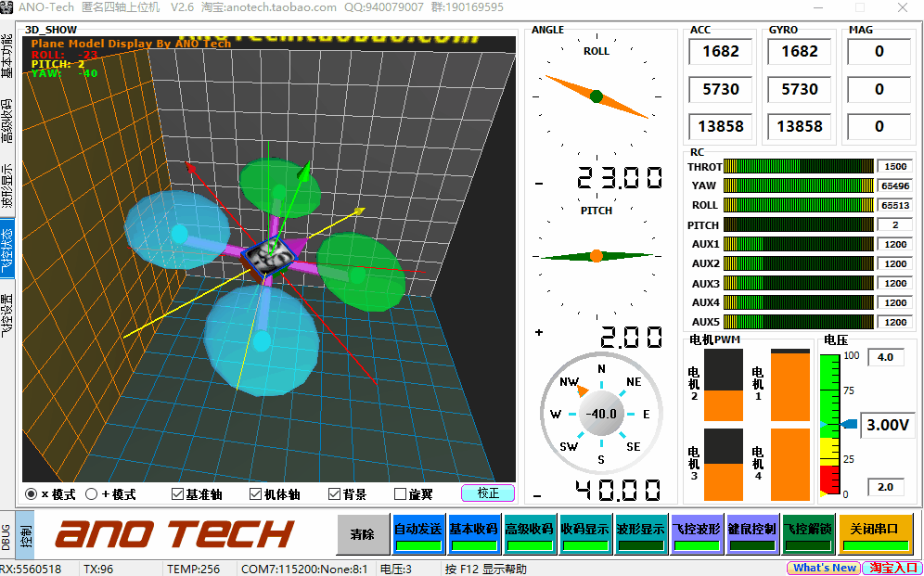This screenshot has height=576, width=924.
Task: Click the 关闭串口 close port button
Action: pyautogui.click(x=875, y=534)
